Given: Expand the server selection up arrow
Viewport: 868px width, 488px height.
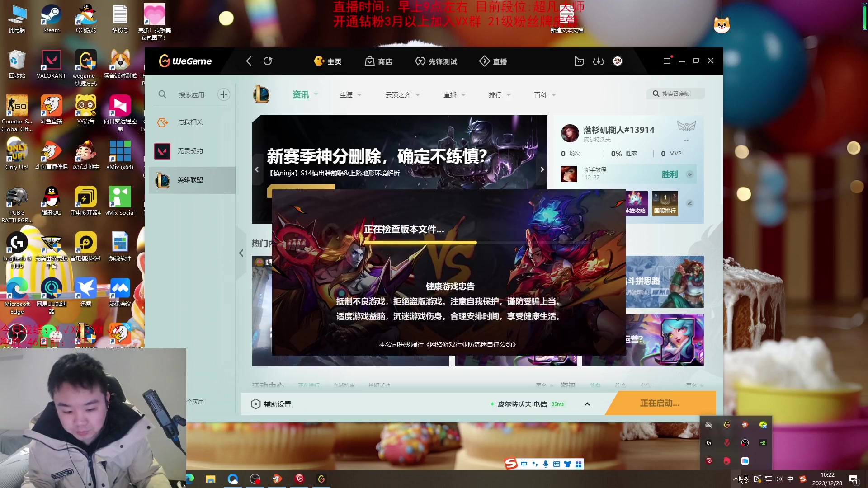Looking at the screenshot, I should pyautogui.click(x=587, y=404).
